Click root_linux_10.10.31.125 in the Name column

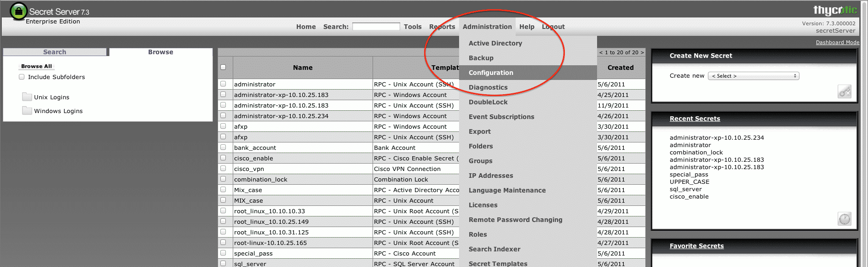(271, 232)
